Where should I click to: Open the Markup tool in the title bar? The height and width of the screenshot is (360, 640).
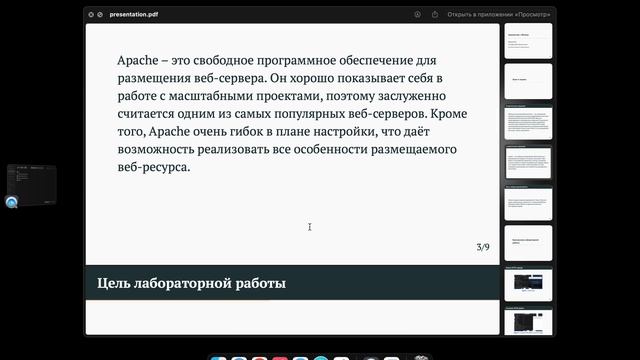(418, 14)
